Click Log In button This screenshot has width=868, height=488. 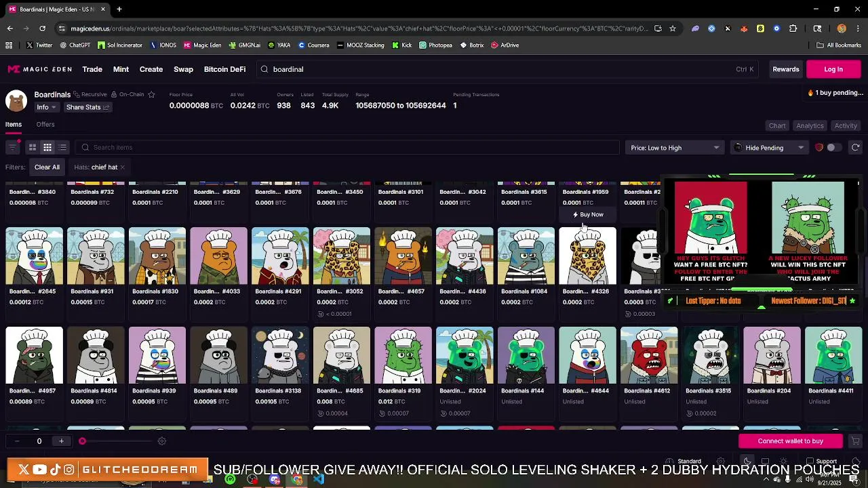pos(833,69)
